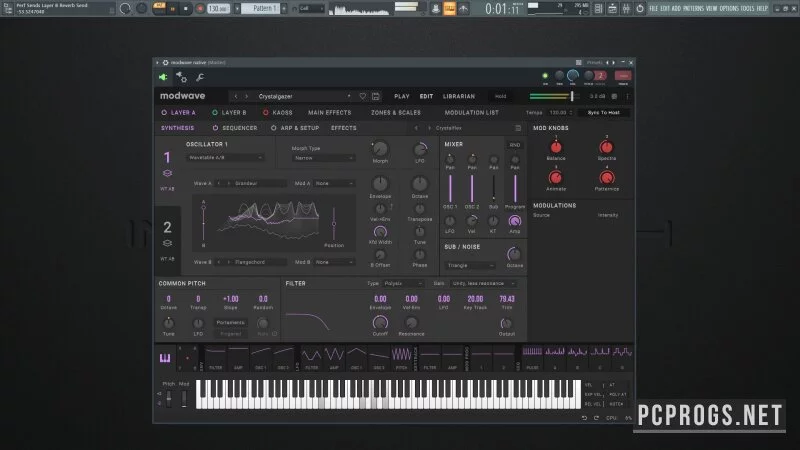The image size is (800, 450).
Task: Open the FL Studio mixer icon
Action: [626, 9]
